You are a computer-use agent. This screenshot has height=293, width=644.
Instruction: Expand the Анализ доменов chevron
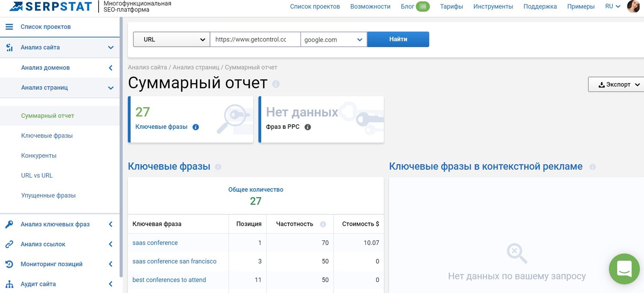pyautogui.click(x=110, y=68)
